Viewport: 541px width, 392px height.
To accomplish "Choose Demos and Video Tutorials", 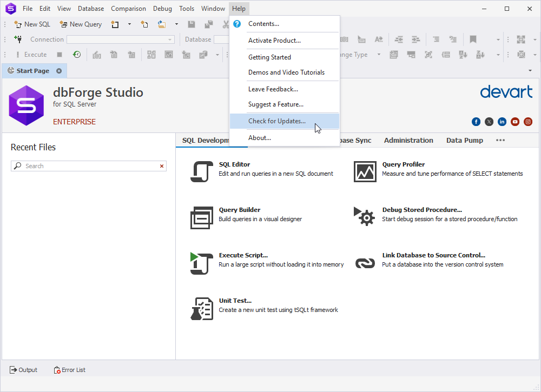I will (285, 72).
